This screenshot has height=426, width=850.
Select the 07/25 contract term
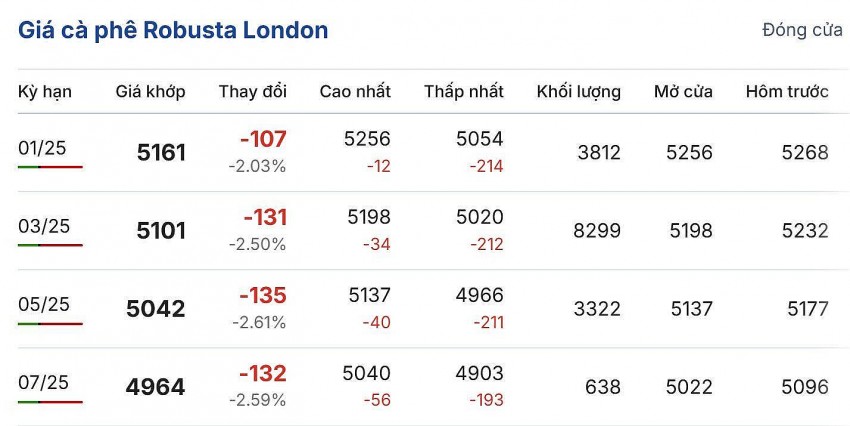[44, 382]
